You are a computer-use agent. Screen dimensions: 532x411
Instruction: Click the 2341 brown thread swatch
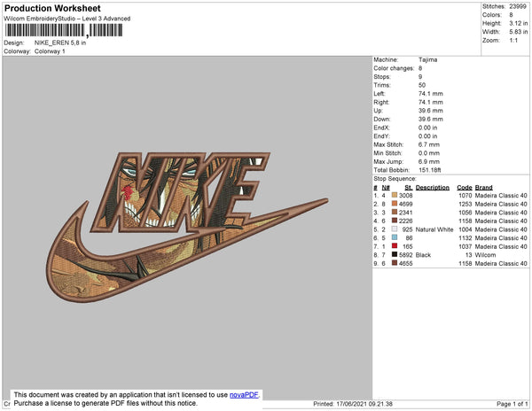[395, 212]
